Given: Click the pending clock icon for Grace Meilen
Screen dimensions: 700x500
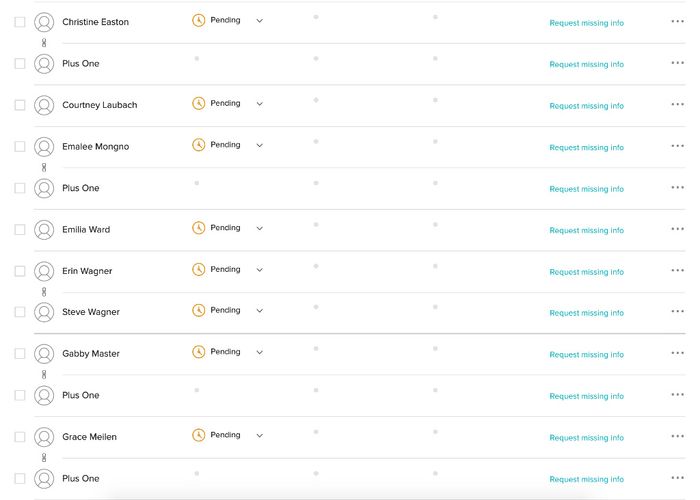Looking at the screenshot, I should coord(198,436).
